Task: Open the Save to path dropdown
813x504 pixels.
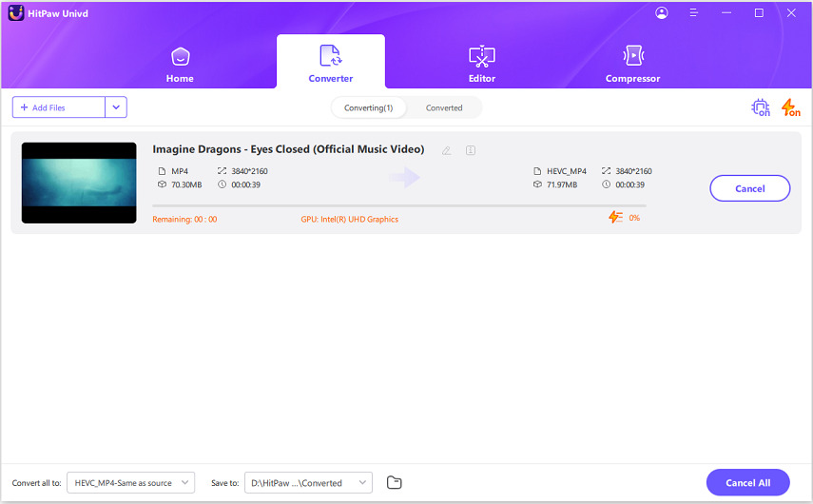Action: [308, 482]
